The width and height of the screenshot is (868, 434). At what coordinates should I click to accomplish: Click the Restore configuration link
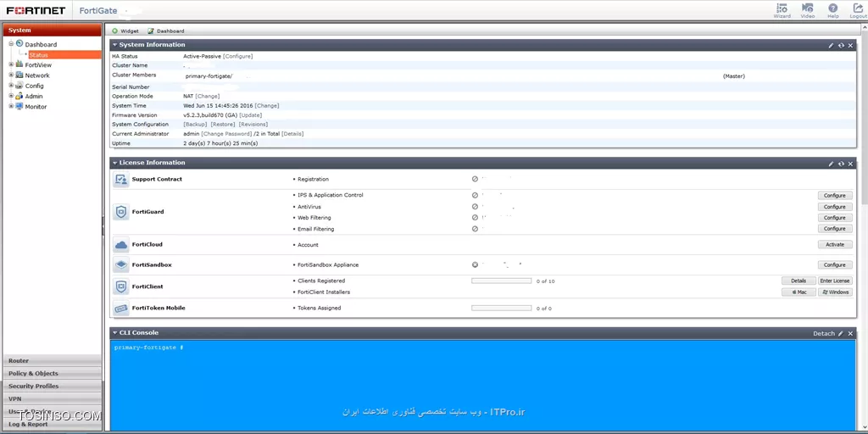[x=223, y=125]
